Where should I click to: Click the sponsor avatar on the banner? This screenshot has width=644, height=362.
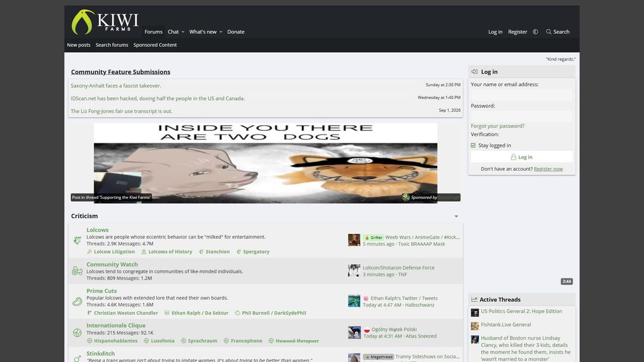pos(406,198)
